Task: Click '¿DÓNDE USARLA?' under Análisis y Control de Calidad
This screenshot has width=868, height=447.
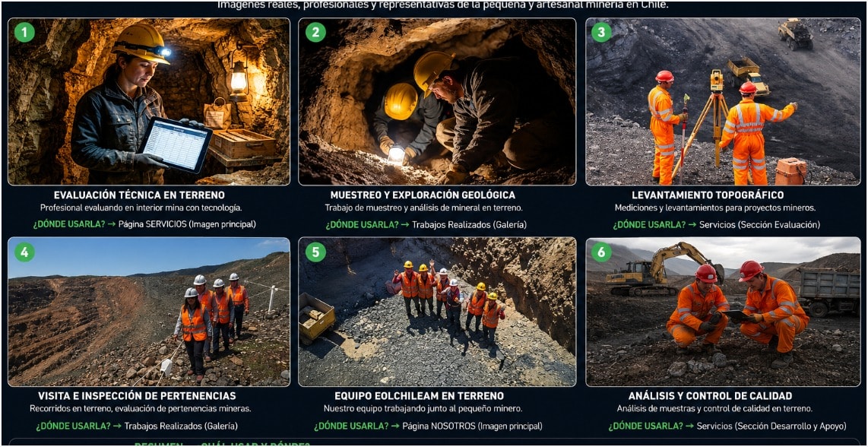Action: click(x=645, y=426)
